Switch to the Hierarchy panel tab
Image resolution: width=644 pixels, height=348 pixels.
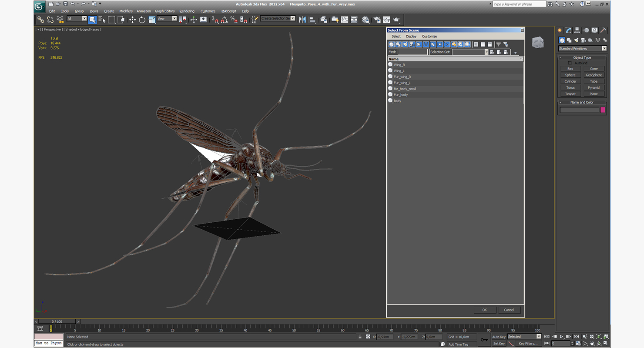click(x=577, y=30)
